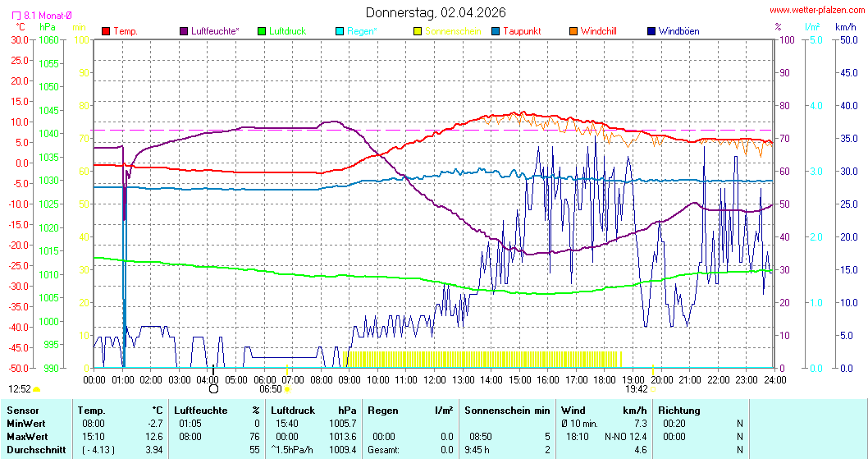Click the green Luftdruck legend square
The width and height of the screenshot is (868, 459).
pyautogui.click(x=262, y=31)
